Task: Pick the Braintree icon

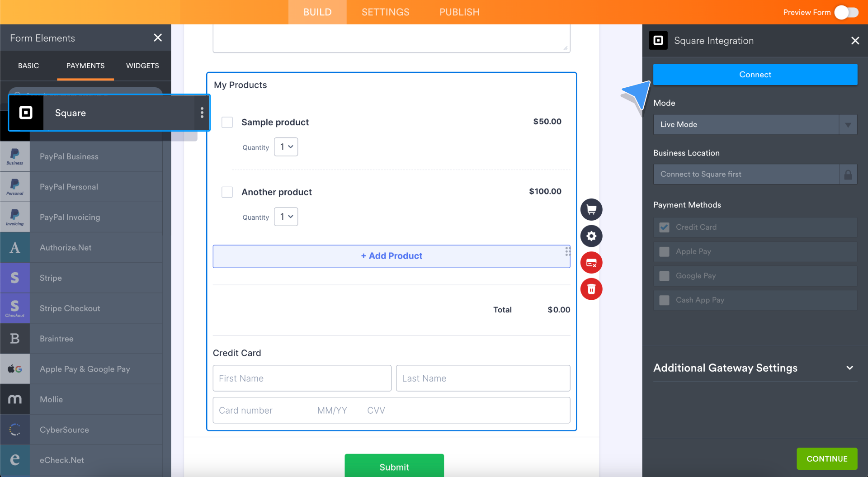Action: click(x=15, y=338)
